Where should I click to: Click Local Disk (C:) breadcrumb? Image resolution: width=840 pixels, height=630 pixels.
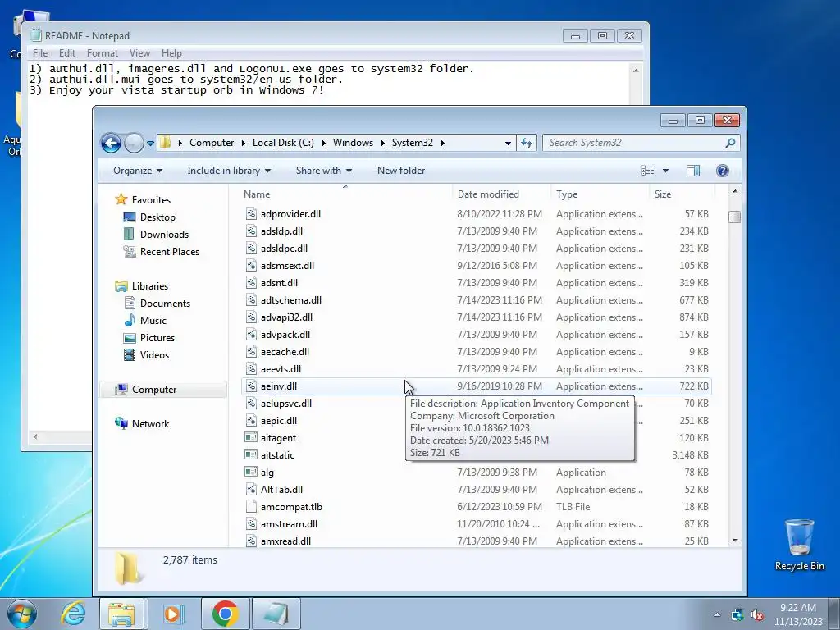pyautogui.click(x=283, y=143)
